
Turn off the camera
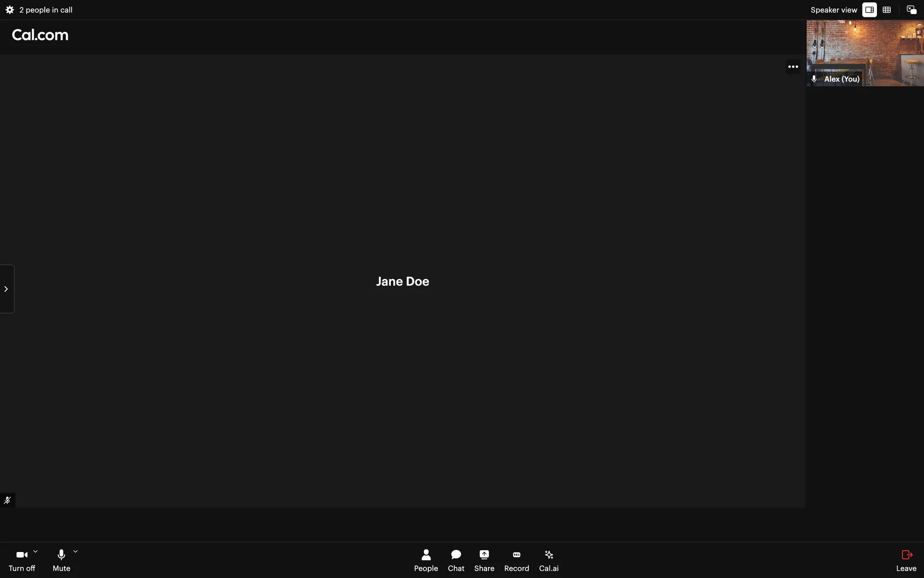coord(22,561)
